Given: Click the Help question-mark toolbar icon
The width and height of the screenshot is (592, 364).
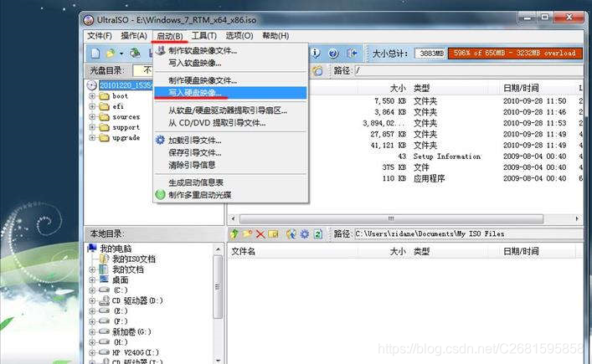Looking at the screenshot, I should 333,54.
